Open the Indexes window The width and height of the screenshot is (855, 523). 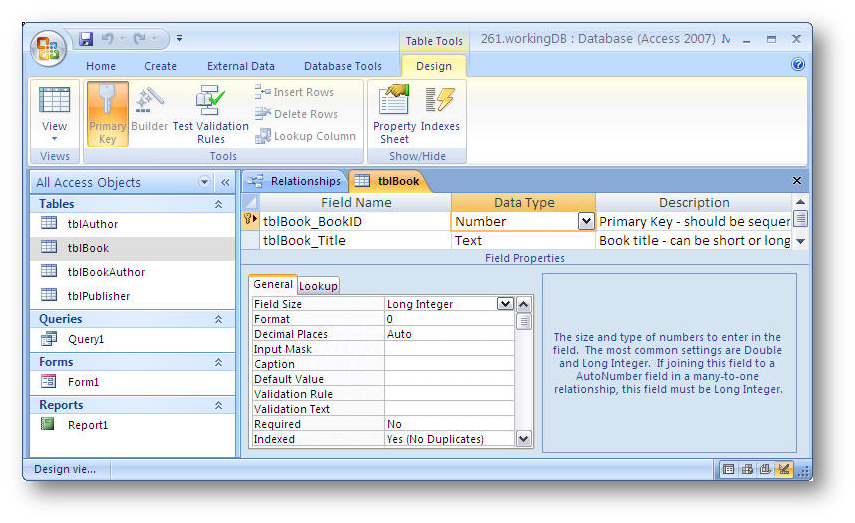(x=440, y=113)
